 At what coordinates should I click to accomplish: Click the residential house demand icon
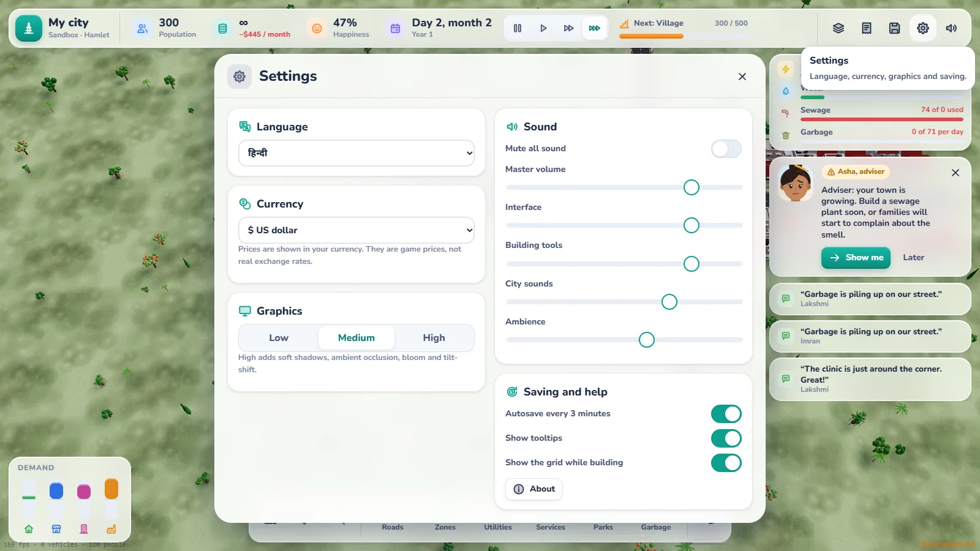tap(29, 529)
